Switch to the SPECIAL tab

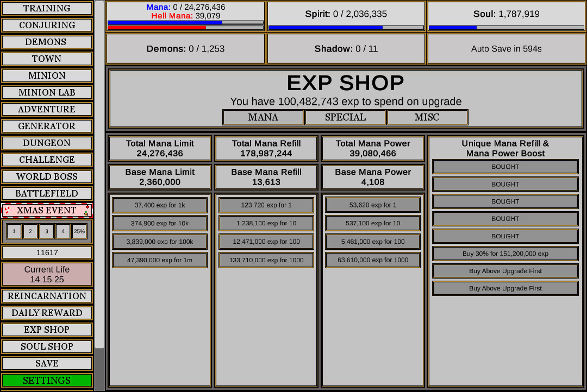pos(345,117)
